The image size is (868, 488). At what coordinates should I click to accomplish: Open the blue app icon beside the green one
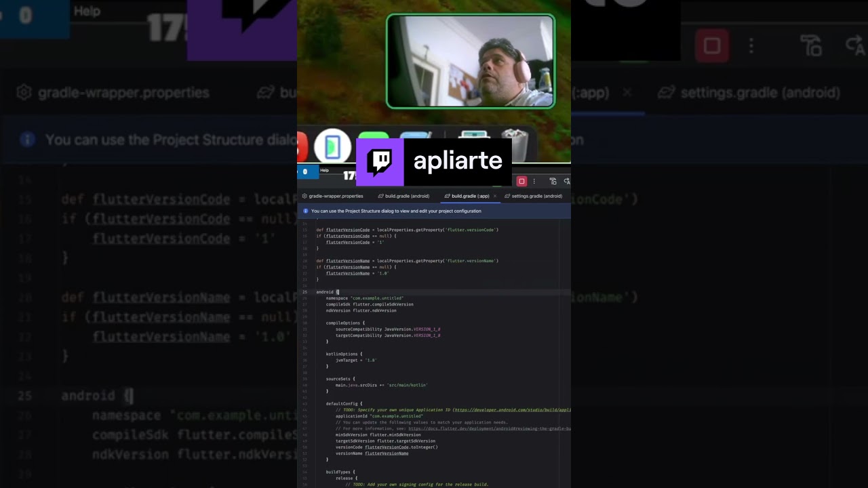tap(416, 136)
